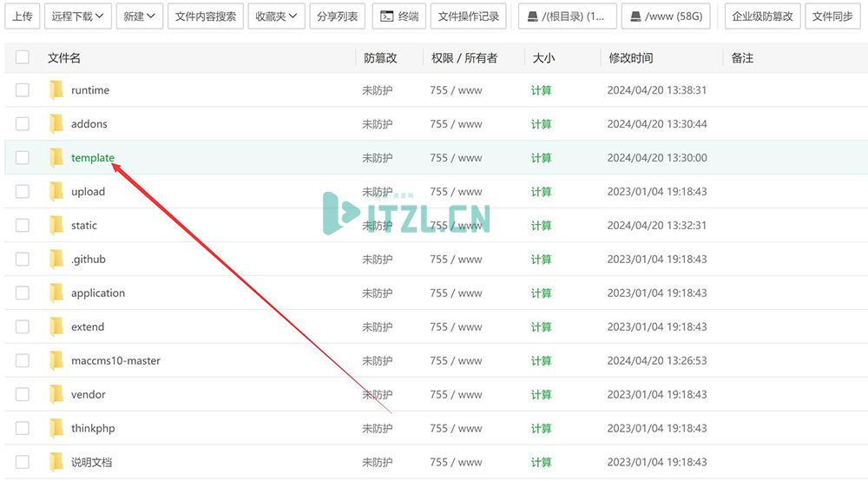This screenshot has height=481, width=868.
Task: Sort by the 修改时间 column header
Action: point(630,58)
